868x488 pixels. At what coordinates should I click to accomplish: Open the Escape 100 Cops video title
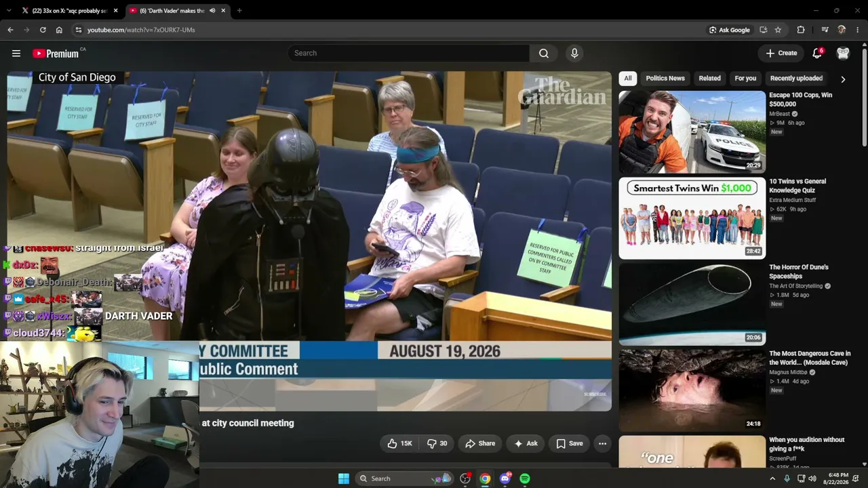coord(800,100)
